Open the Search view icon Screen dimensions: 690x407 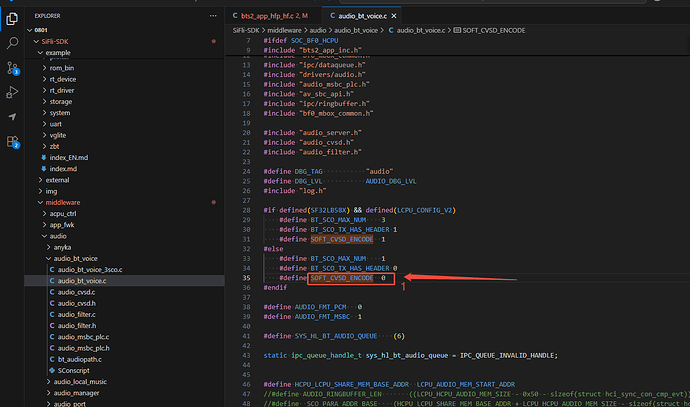[x=11, y=42]
